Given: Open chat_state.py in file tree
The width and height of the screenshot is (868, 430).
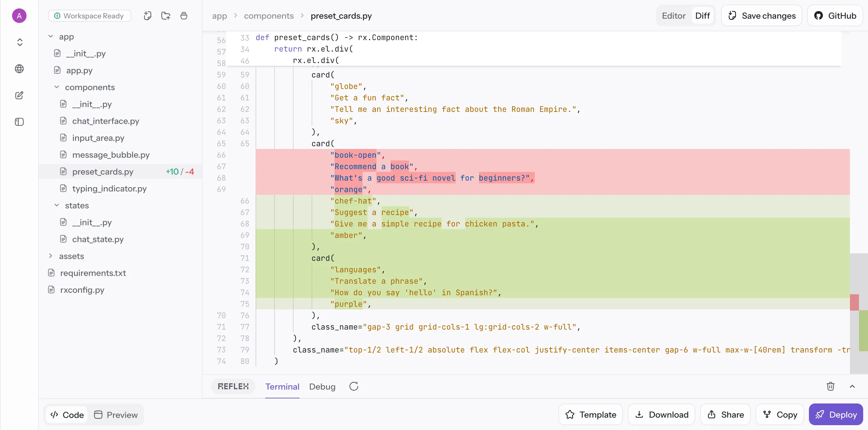Looking at the screenshot, I should coord(98,239).
